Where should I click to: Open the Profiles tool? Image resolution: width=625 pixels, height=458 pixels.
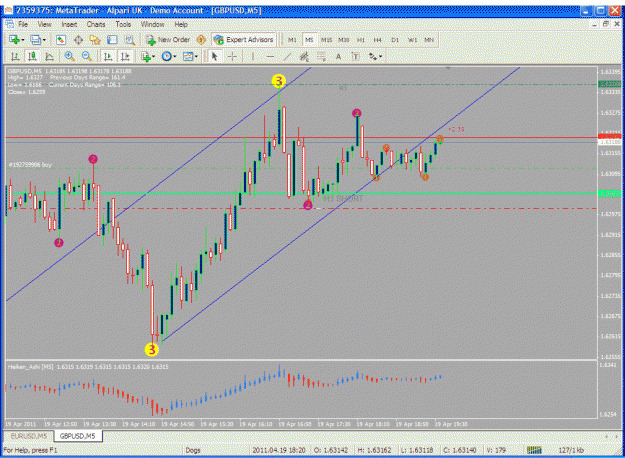35,40
